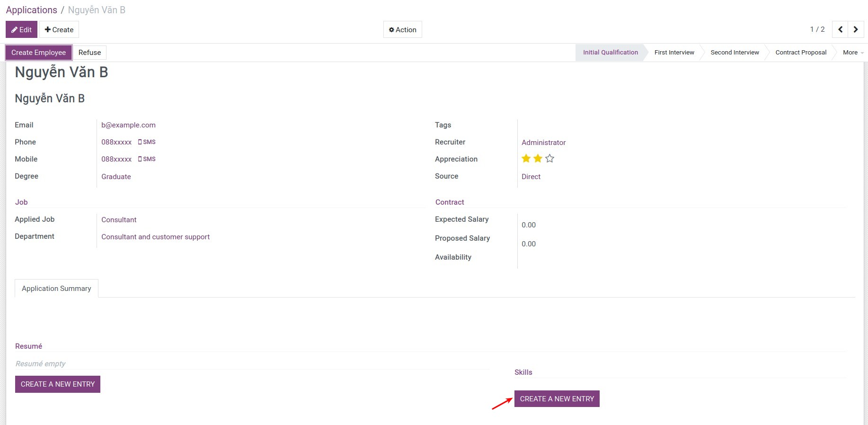Send SMS to the Phone number
Image resolution: width=868 pixels, height=425 pixels.
(x=147, y=142)
